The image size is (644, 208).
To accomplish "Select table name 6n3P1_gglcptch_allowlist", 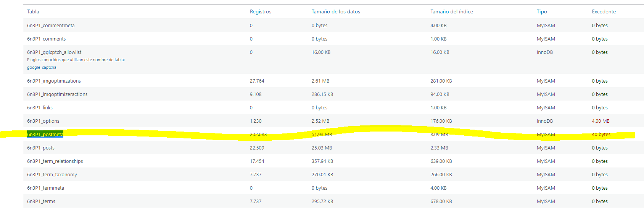I will pos(54,52).
